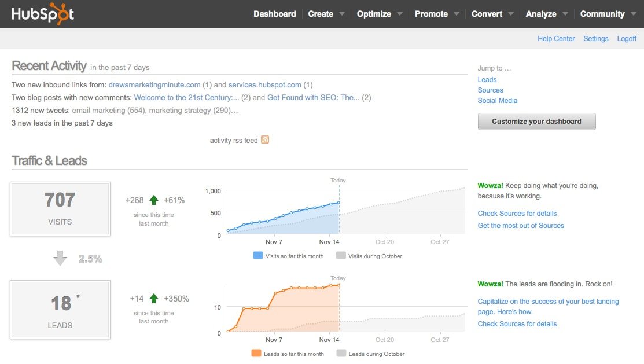Jump to Social Media via the sidebar link
The image size is (644, 364).
pyautogui.click(x=498, y=100)
